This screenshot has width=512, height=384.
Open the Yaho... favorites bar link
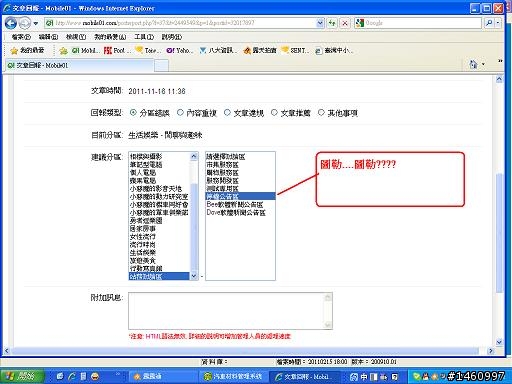[x=180, y=50]
